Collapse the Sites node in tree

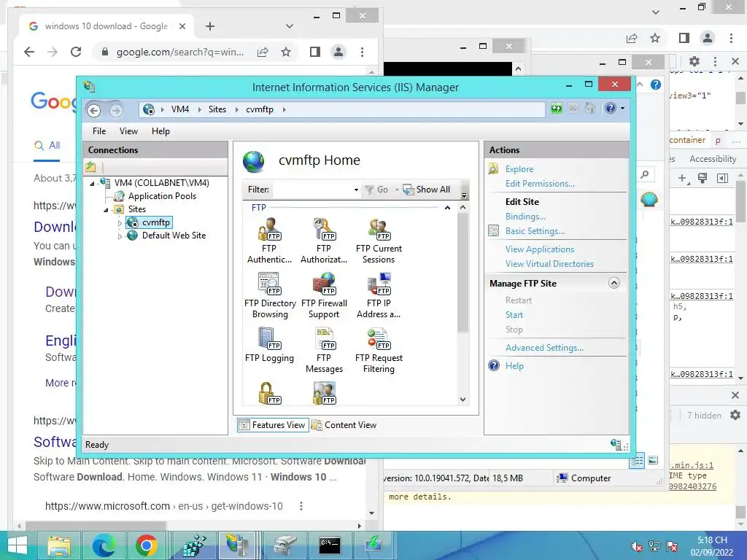[106, 209]
